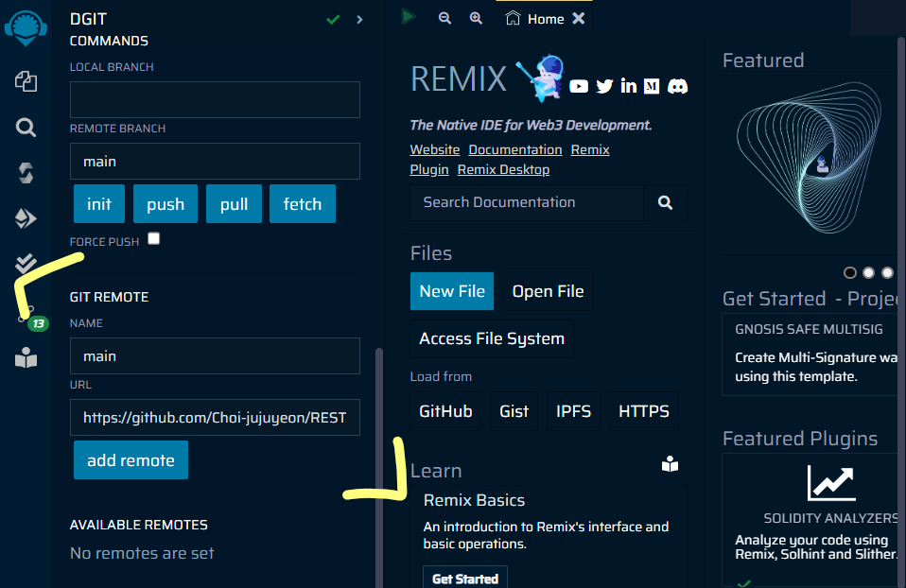Open the LearnEth sidebar book icon
Image resolution: width=906 pixels, height=588 pixels.
tap(26, 358)
